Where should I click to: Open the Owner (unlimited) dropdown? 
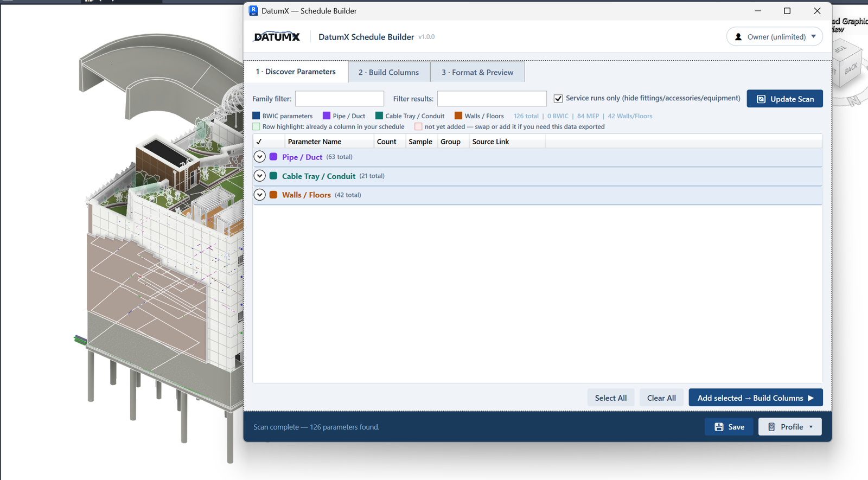pyautogui.click(x=775, y=37)
